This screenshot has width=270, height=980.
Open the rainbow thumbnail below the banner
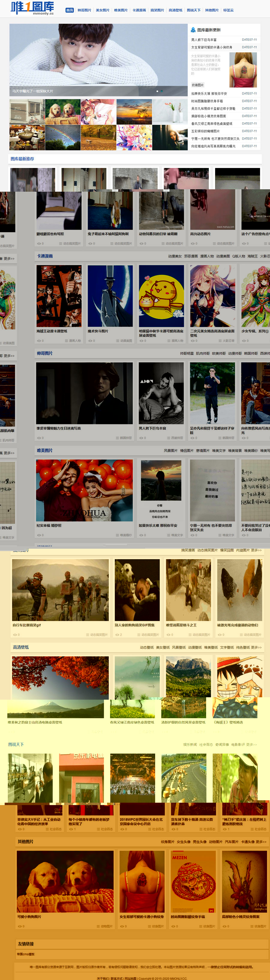63,137
